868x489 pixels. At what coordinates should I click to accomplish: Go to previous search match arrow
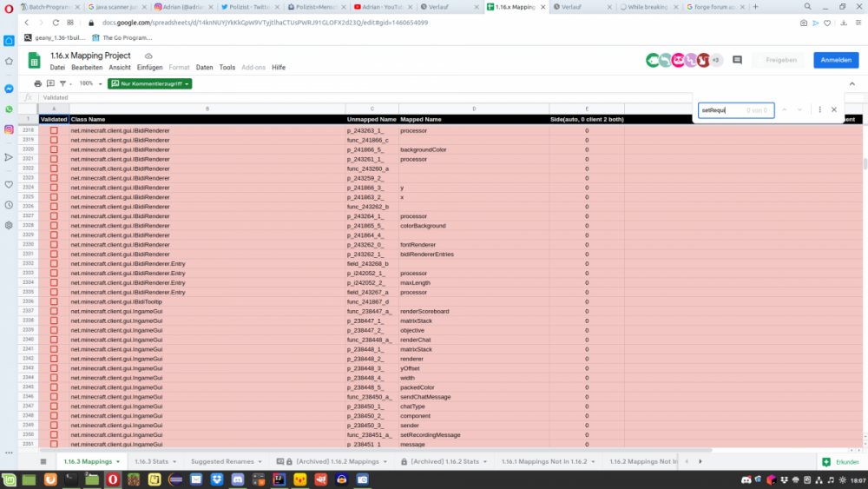785,109
